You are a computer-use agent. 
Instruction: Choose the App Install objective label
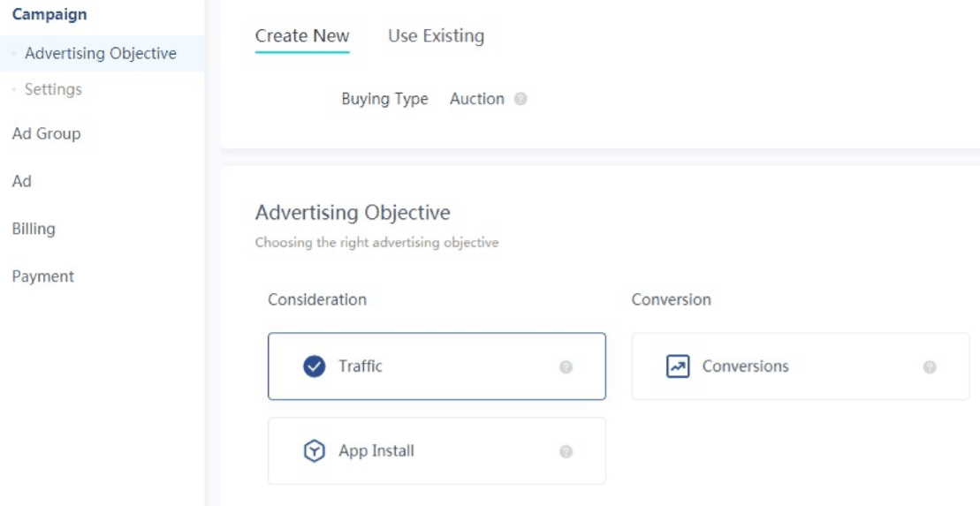click(376, 451)
